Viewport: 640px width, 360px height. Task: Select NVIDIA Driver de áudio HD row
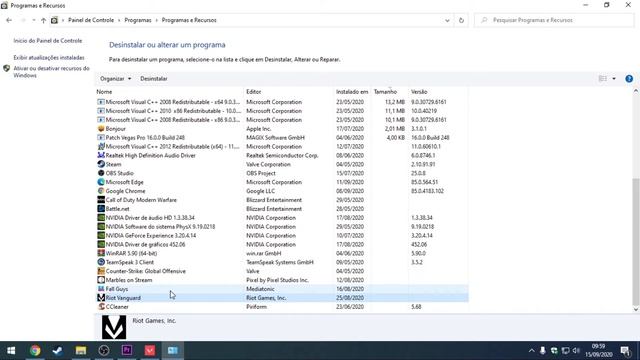282,218
